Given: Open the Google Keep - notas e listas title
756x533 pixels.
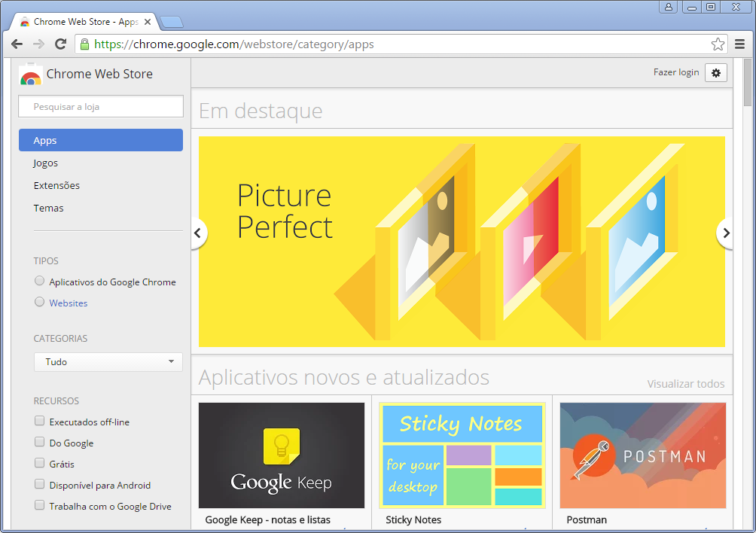Looking at the screenshot, I should [x=267, y=520].
